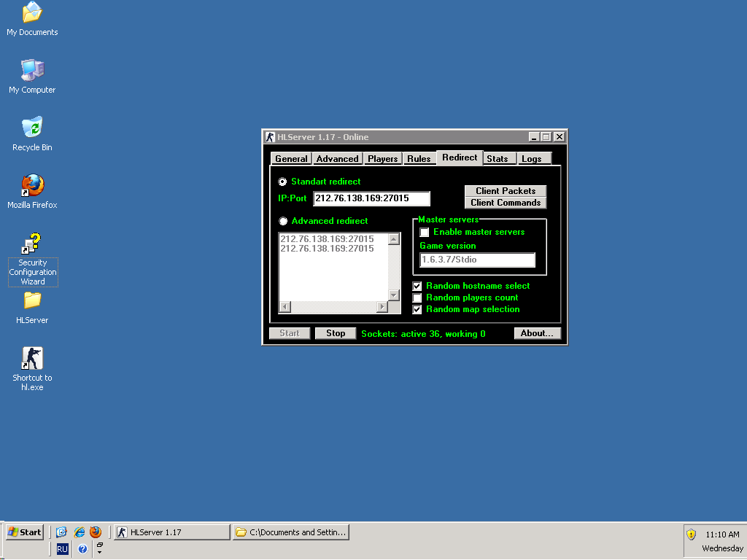Launch the Shortcut to hl.exe icon
Screen dimensions: 747x560
pyautogui.click(x=32, y=359)
